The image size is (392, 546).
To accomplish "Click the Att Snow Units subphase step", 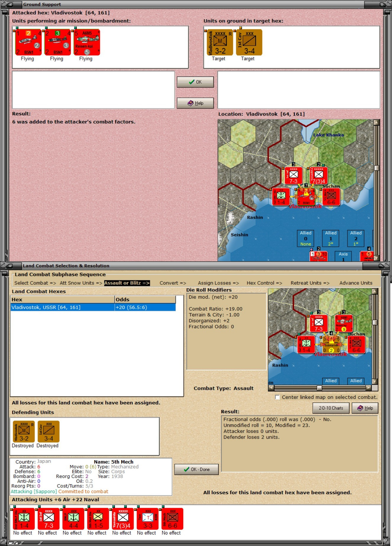I will click(x=81, y=283).
